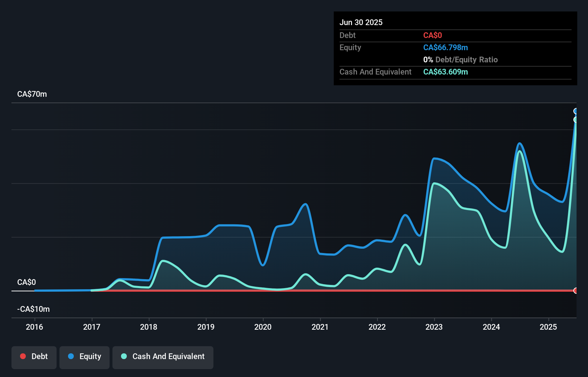The image size is (588, 377).
Task: Click the red dot in the Debt legend
Action: (23, 356)
